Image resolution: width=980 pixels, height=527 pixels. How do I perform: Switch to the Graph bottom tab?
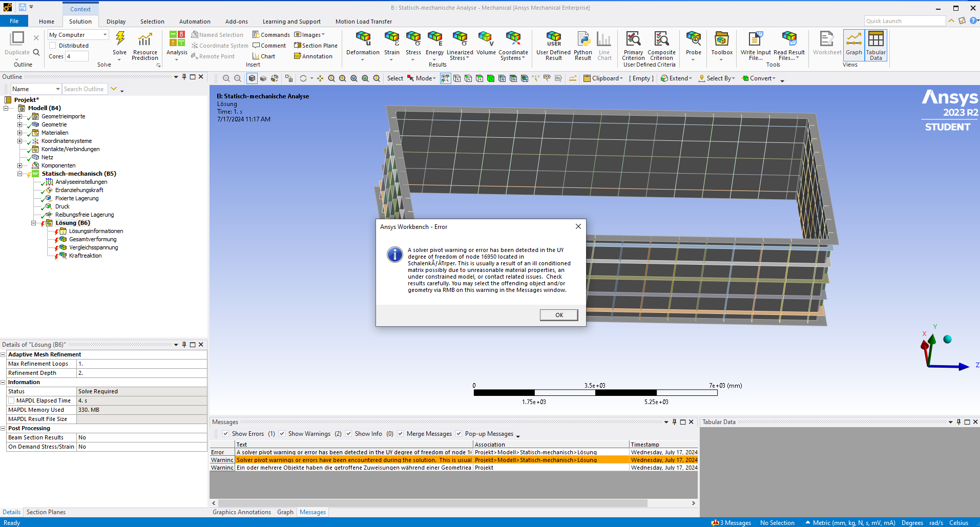285,512
